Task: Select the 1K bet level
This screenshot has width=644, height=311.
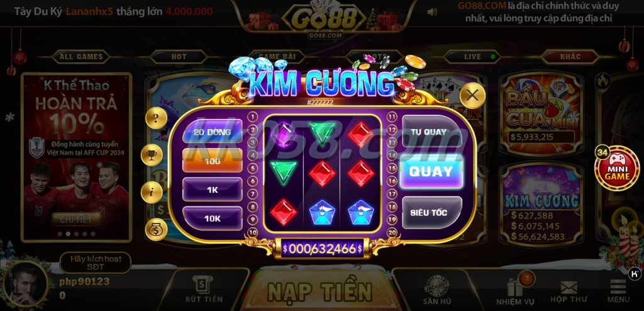Action: click(213, 190)
